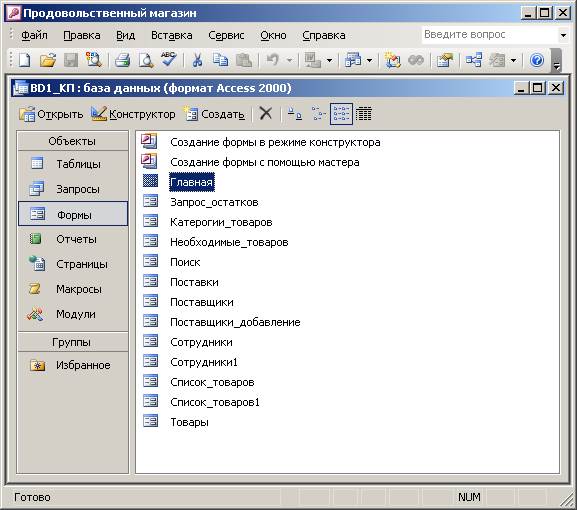The width and height of the screenshot is (577, 510).
Task: Switch to List view button
Action: (341, 114)
